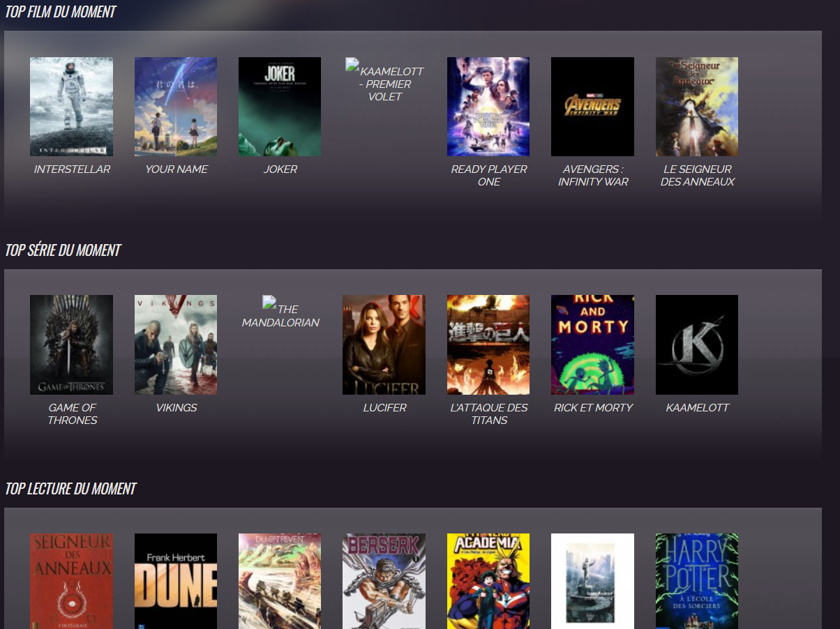Open the Ready Player One poster

[488, 107]
